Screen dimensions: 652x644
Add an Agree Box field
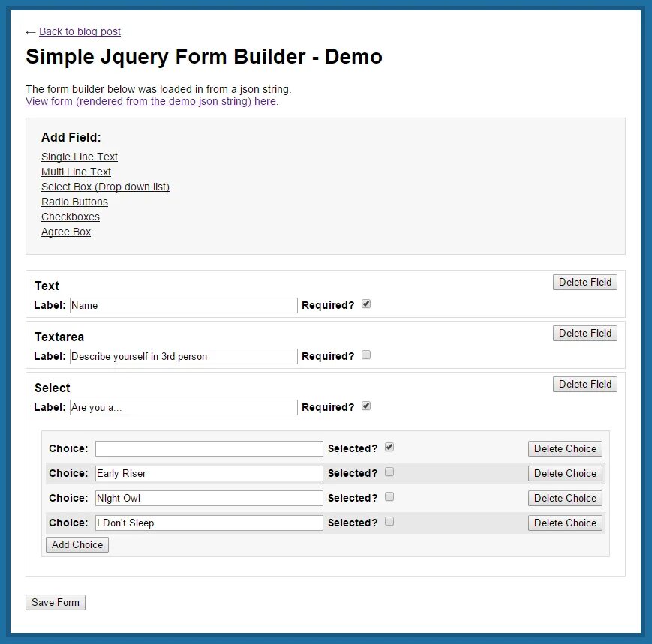click(66, 232)
